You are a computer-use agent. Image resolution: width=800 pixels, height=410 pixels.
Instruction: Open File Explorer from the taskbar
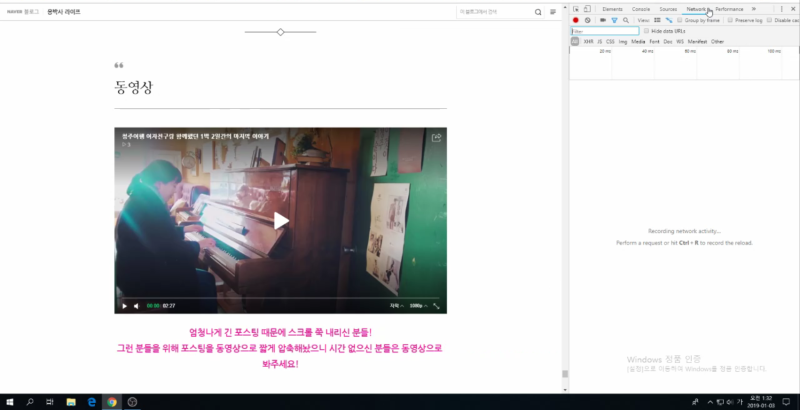tap(71, 402)
